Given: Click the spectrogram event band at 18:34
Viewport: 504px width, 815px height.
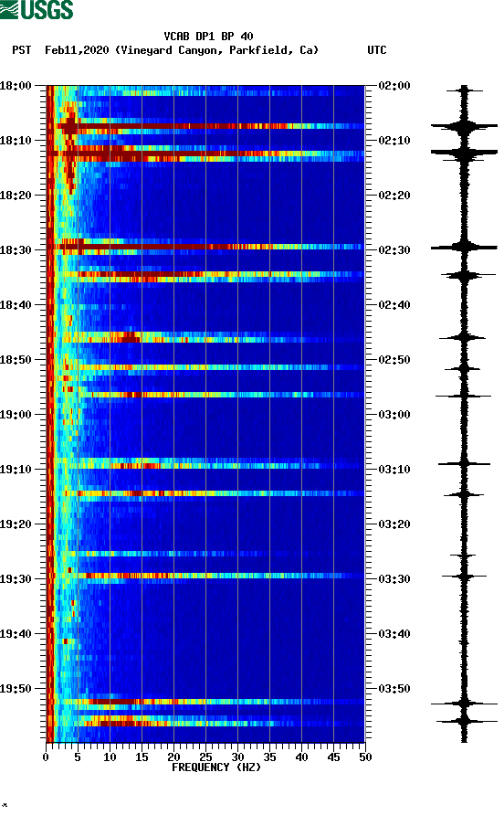Looking at the screenshot, I should pyautogui.click(x=205, y=274).
